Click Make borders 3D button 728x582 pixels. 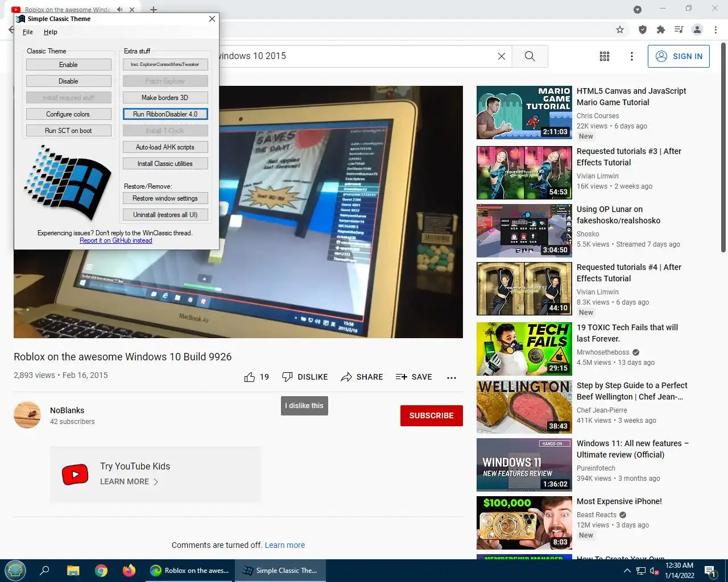pos(165,98)
